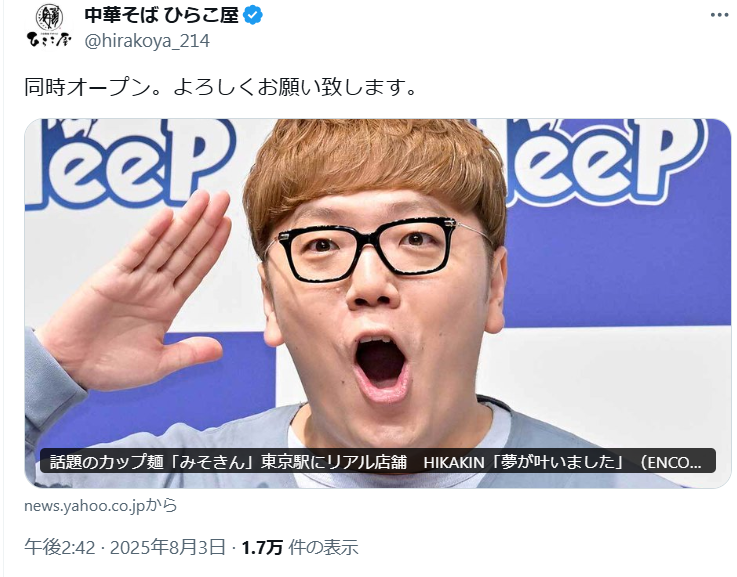Follow the news.yahoo.co.jp source link
737x577 pixels.
click(x=101, y=506)
